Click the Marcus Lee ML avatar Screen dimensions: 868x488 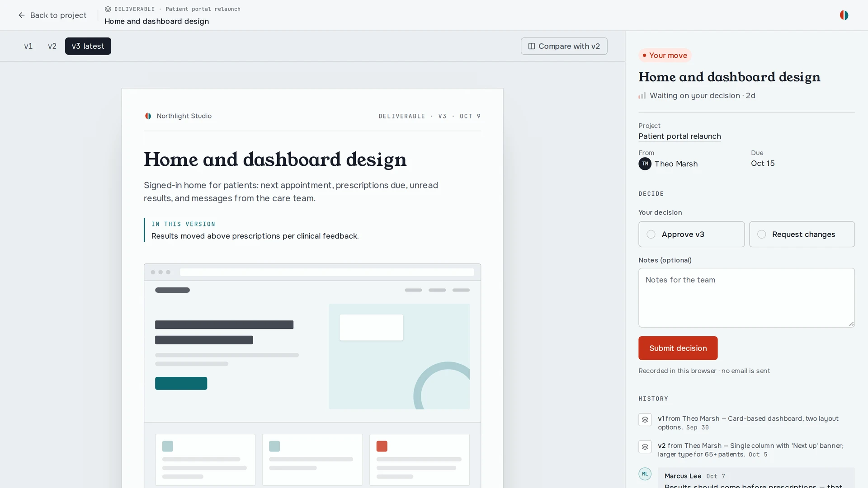coord(645,474)
